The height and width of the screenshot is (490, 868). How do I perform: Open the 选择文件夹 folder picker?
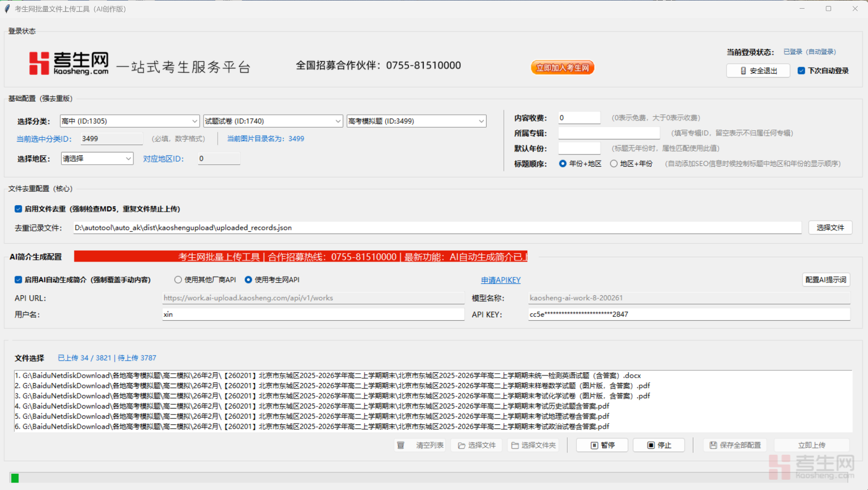tap(534, 445)
